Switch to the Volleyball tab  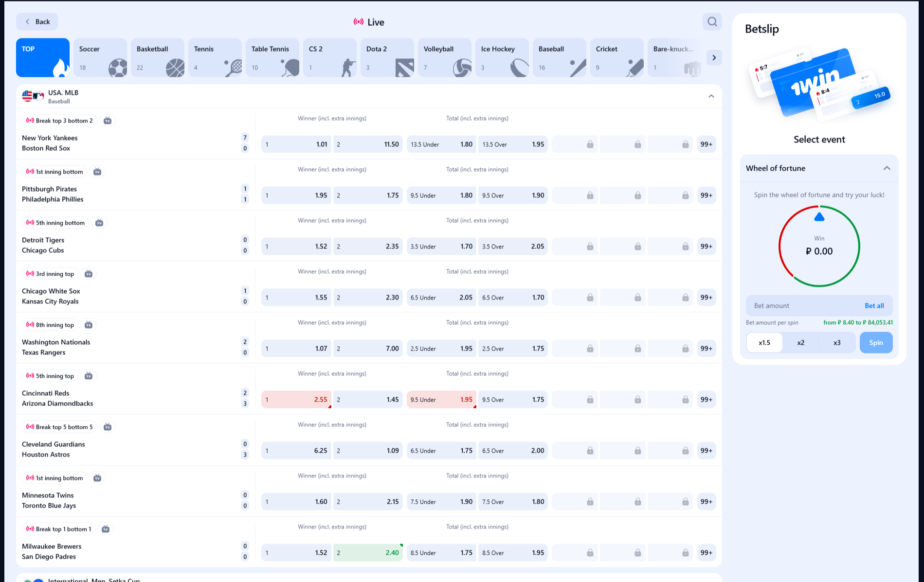point(445,58)
